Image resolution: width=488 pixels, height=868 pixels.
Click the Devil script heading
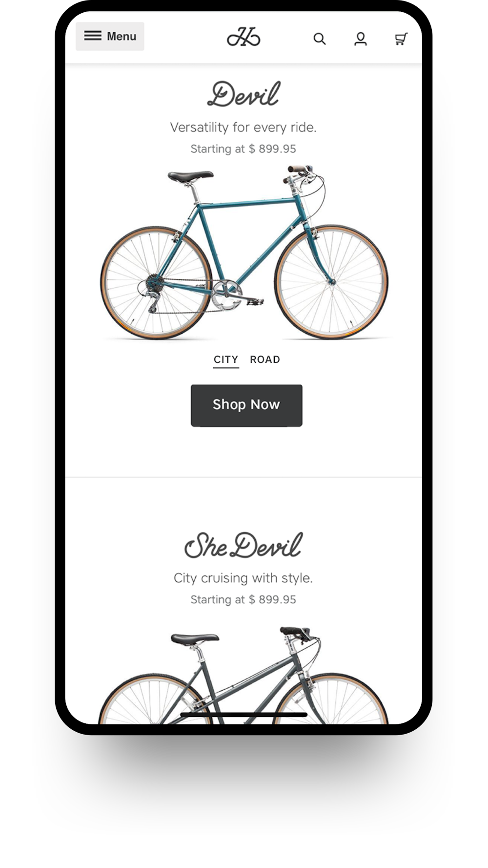244,94
